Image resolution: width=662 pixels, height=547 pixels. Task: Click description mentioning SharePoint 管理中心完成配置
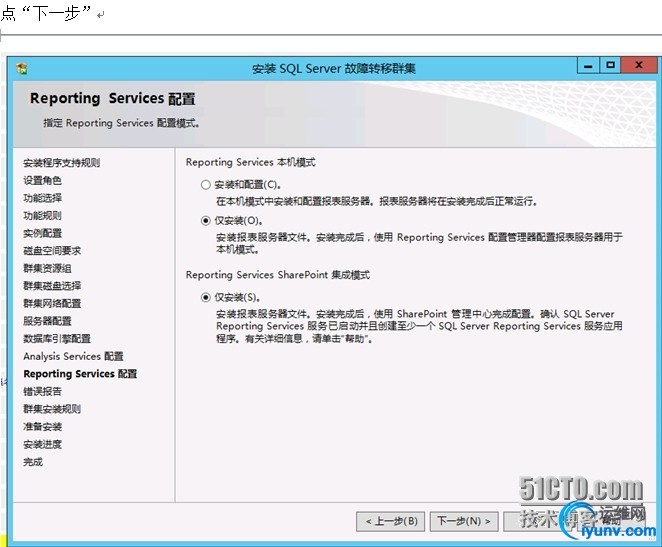[419, 326]
